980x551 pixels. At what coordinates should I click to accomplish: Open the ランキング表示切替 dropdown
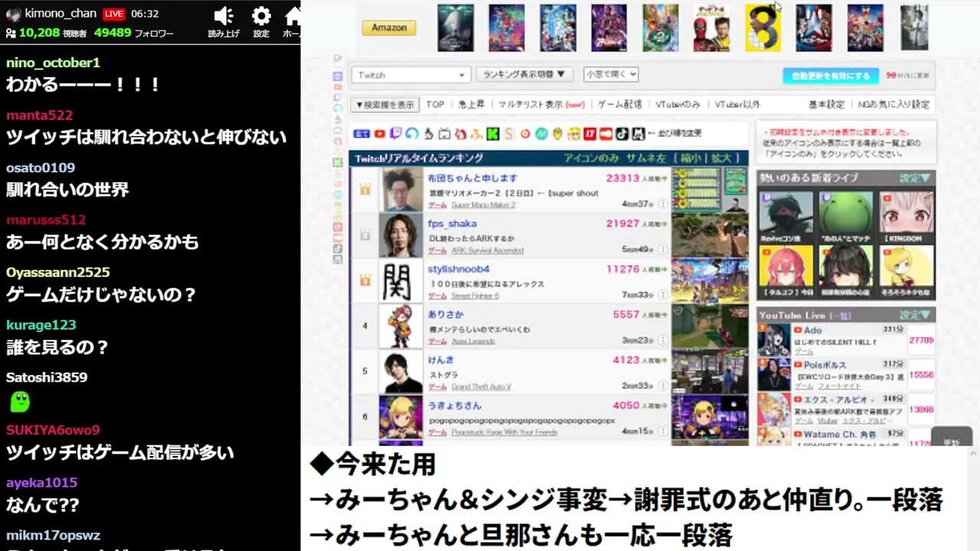click(524, 74)
